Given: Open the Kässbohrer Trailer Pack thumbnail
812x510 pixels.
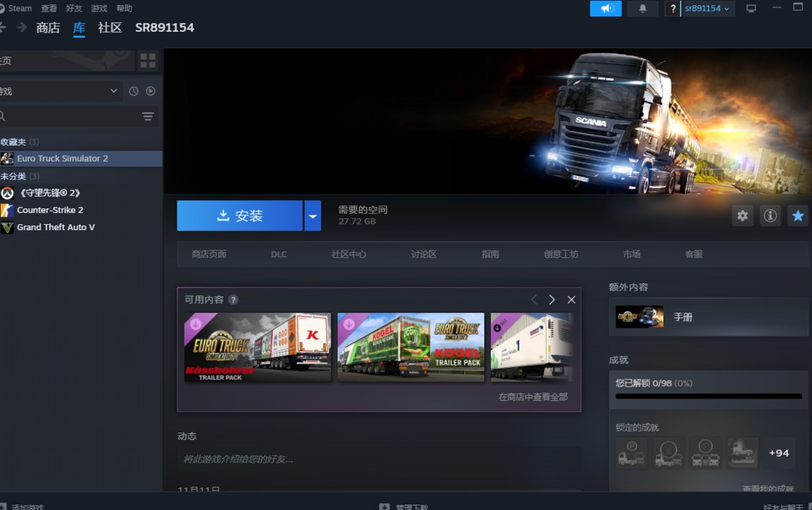Looking at the screenshot, I should coord(257,348).
